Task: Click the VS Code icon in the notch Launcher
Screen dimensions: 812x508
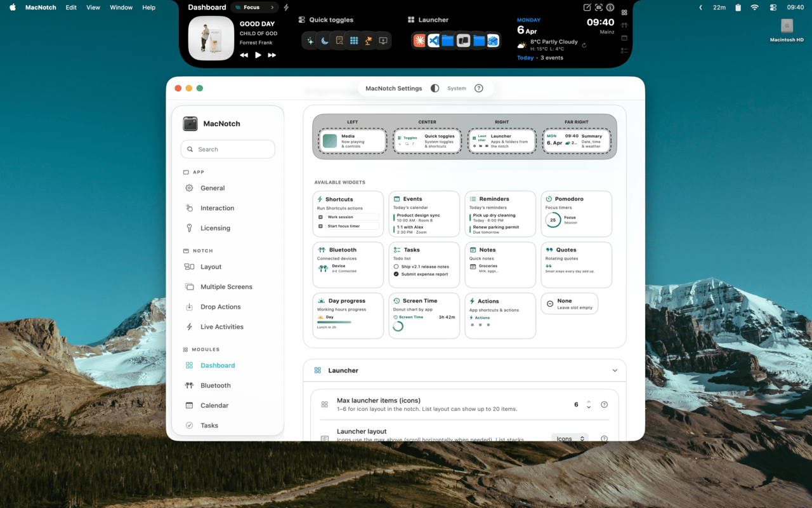Action: pyautogui.click(x=434, y=41)
